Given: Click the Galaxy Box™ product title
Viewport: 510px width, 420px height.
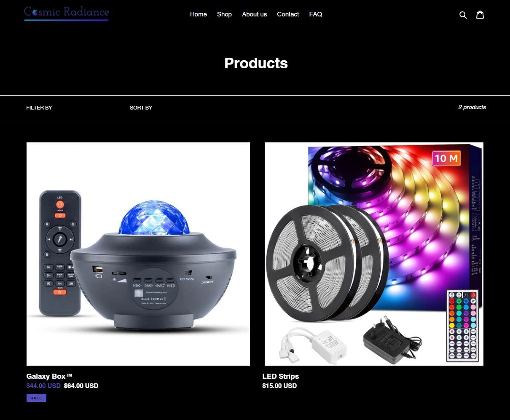Looking at the screenshot, I should 49,376.
